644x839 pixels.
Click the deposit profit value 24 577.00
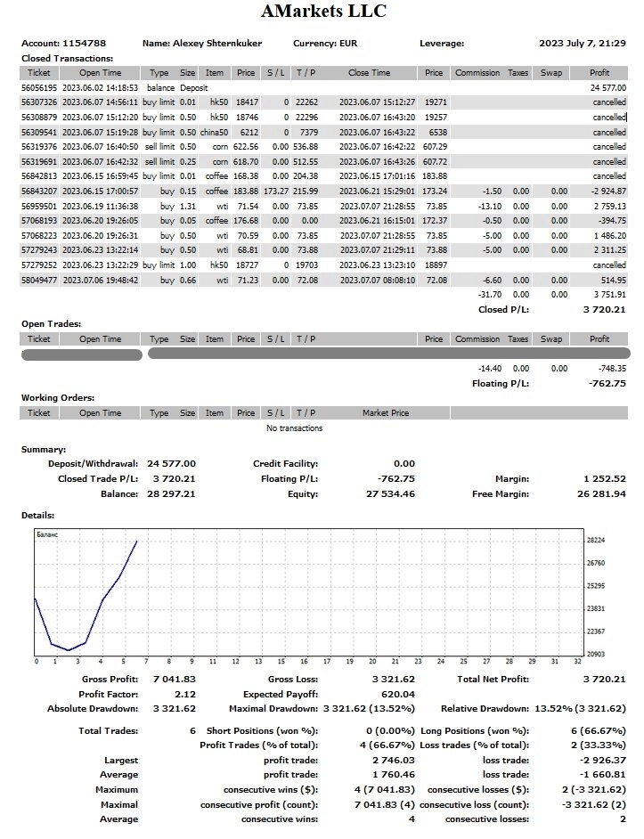pos(607,88)
